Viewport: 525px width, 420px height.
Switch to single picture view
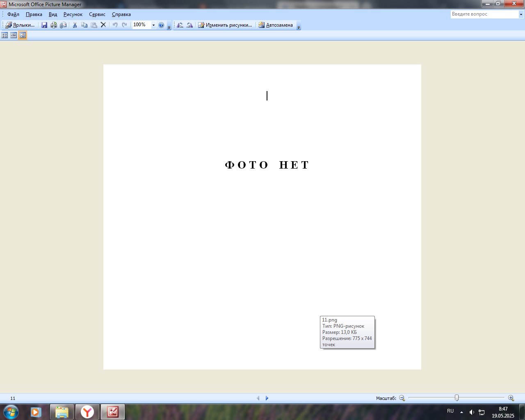click(x=23, y=36)
